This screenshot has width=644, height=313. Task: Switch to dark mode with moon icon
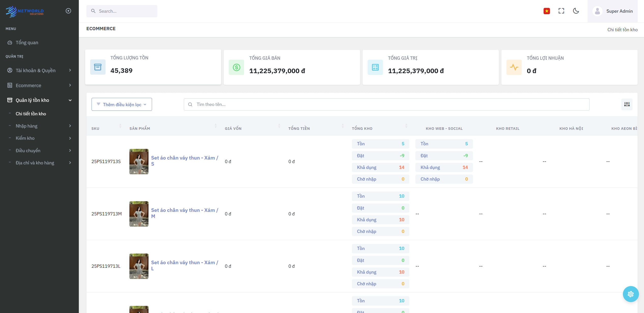(x=576, y=11)
